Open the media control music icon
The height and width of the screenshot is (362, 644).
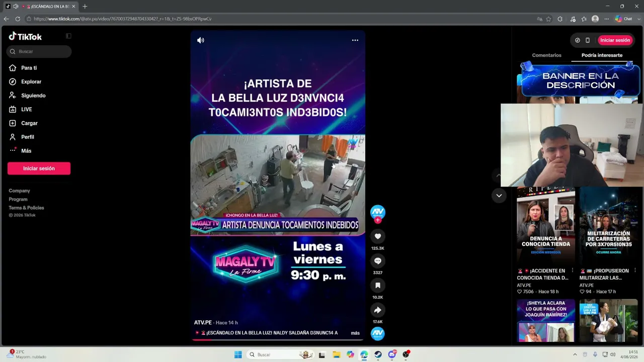pyautogui.click(x=573, y=19)
